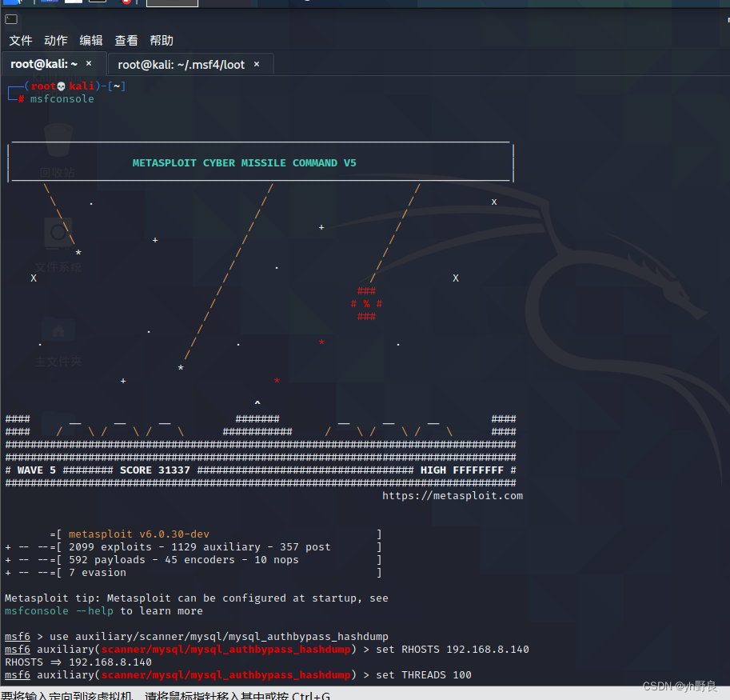
Task: Click the terminal window icon in title bar
Action: tap(11, 19)
